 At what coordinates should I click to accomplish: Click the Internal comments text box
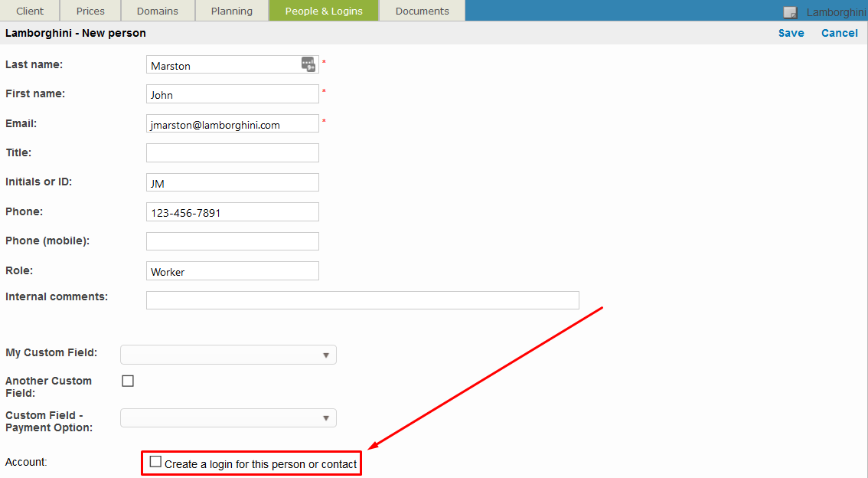(x=362, y=300)
